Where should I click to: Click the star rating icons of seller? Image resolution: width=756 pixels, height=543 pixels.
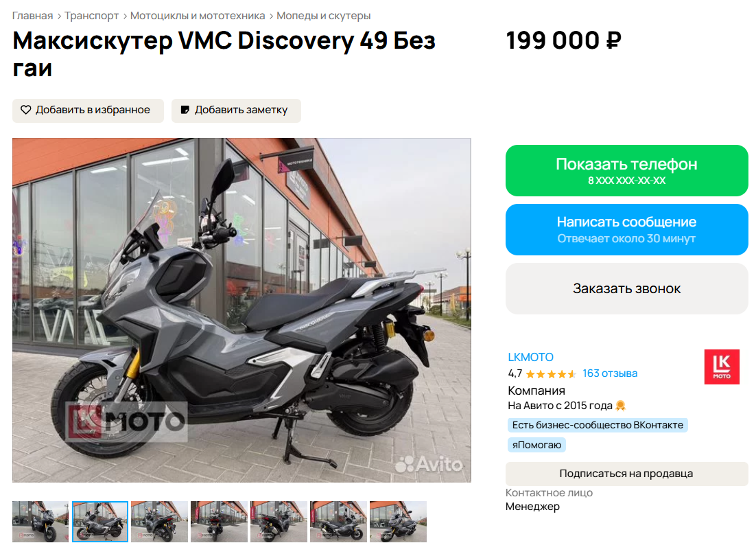[x=551, y=374]
